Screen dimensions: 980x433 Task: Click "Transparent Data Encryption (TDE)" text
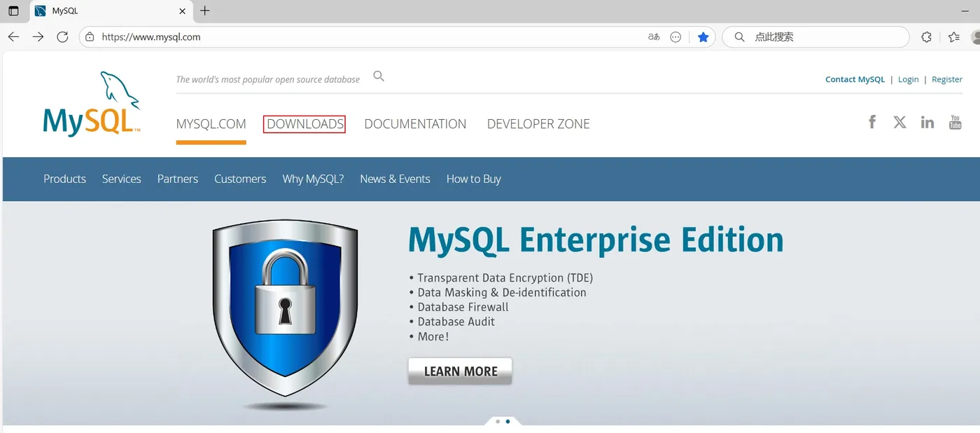tap(505, 278)
